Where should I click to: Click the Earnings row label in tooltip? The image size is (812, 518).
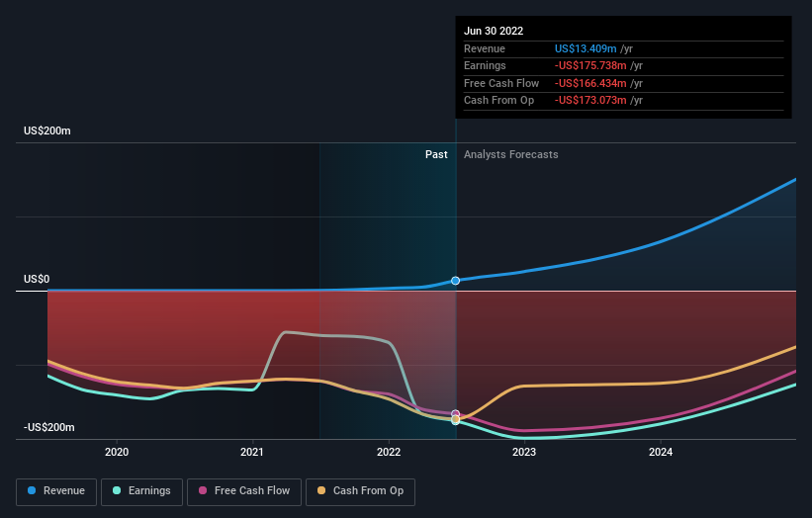click(485, 65)
